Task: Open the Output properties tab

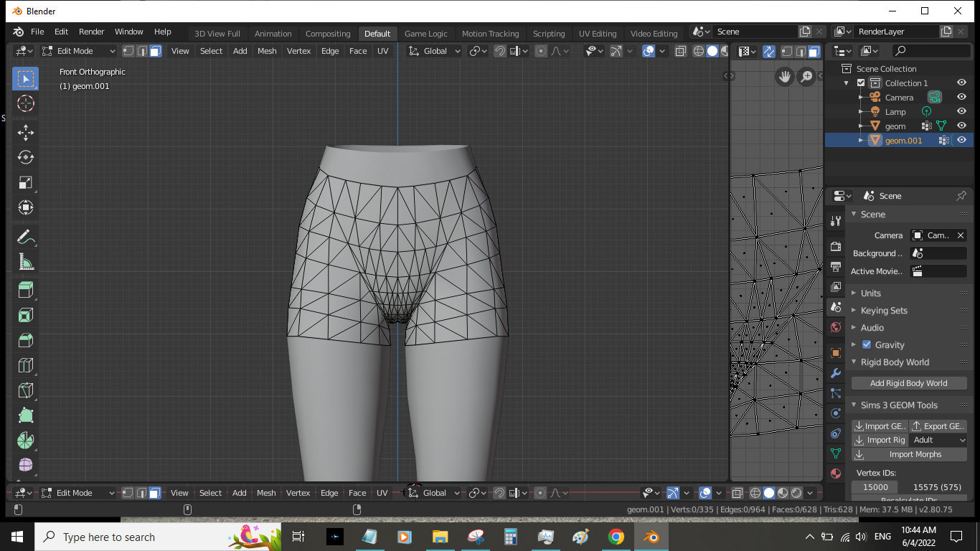Action: 835,267
